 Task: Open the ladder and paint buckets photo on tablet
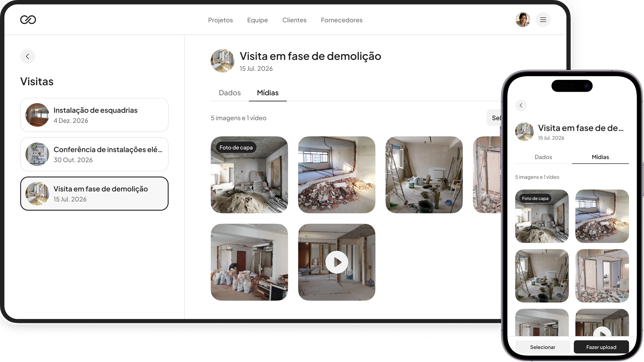(424, 175)
